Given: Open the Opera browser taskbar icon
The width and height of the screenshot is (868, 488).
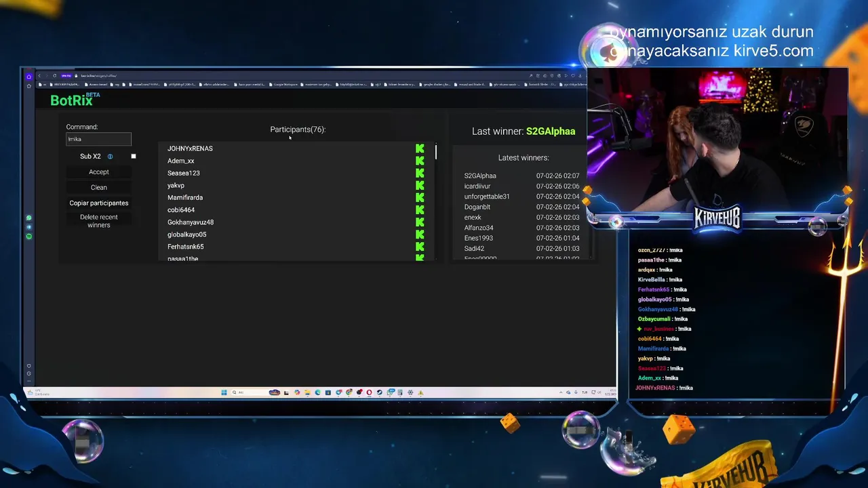Looking at the screenshot, I should 369,392.
